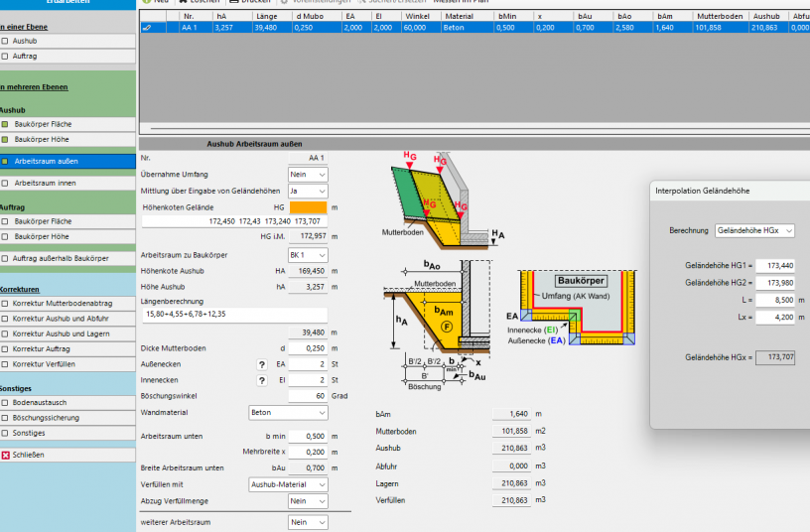Click the HG-marked 3D slope diagram

[444, 201]
